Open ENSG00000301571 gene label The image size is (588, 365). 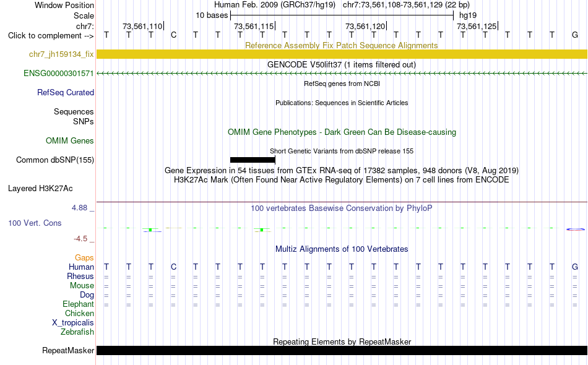click(59, 73)
